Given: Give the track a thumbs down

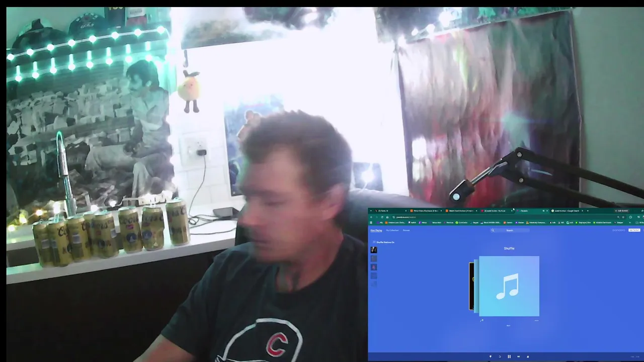Looking at the screenshot, I should 491,356.
